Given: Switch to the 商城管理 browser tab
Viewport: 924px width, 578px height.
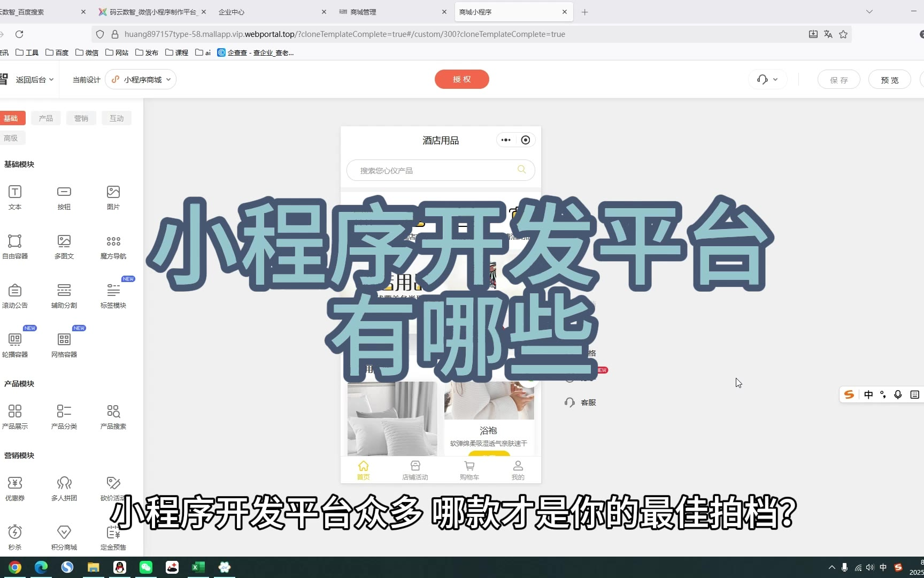Looking at the screenshot, I should tap(393, 12).
